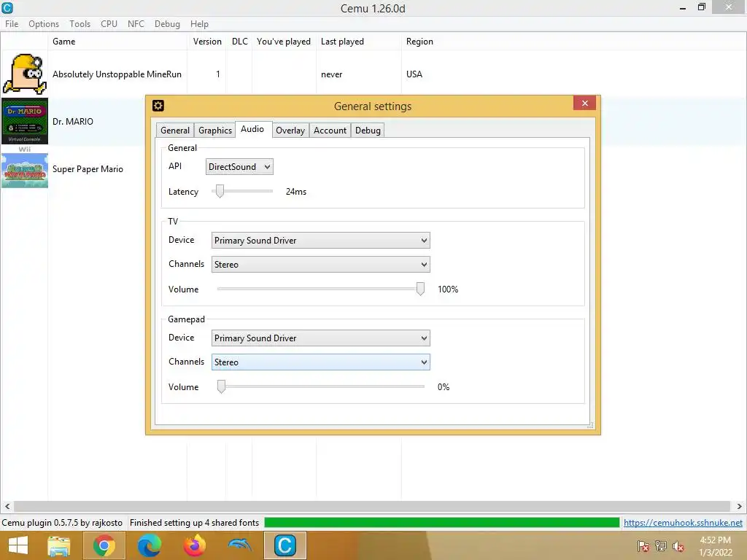Viewport: 747px width, 560px height.
Task: Switch to the Graphics tab
Action: 215,131
